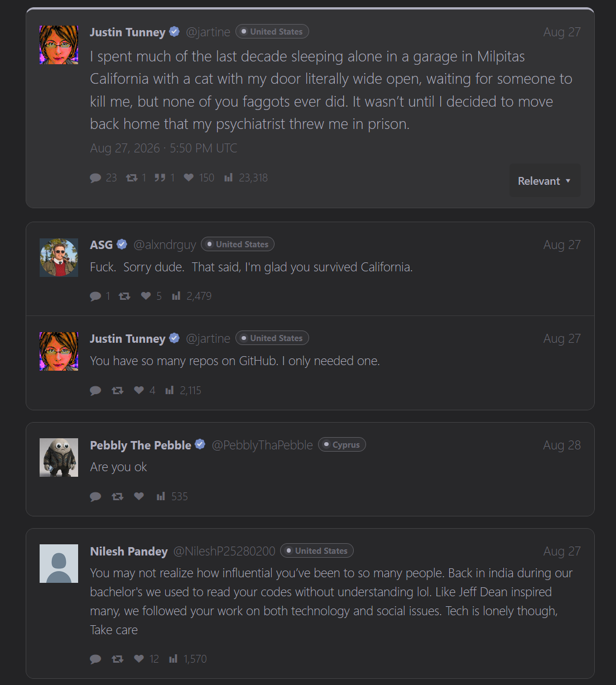
Task: Click United States badge next to Nilesh Pandey
Action: click(317, 551)
